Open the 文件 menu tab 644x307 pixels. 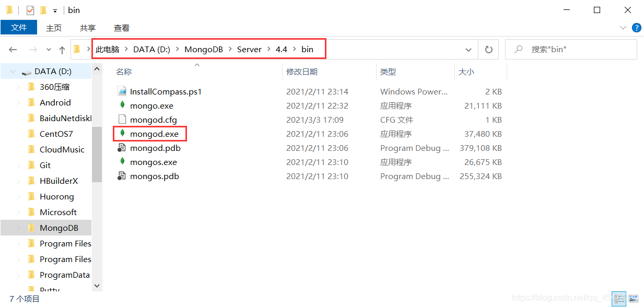19,28
